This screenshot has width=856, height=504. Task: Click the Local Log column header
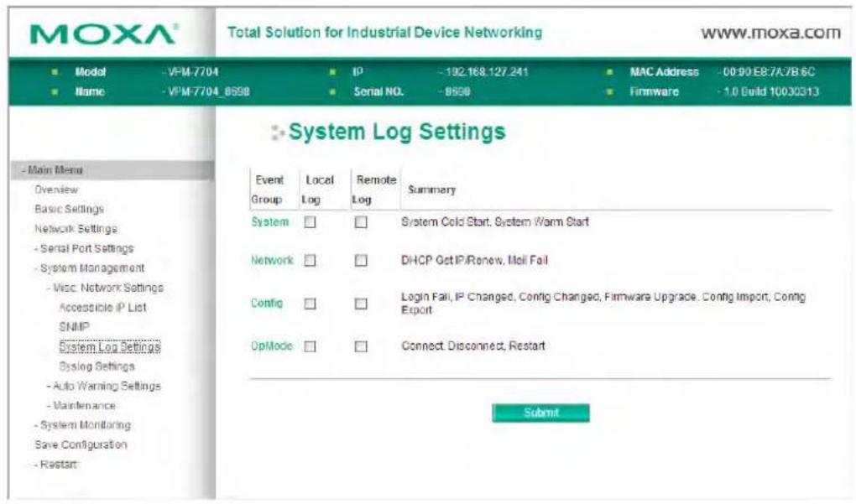point(318,190)
